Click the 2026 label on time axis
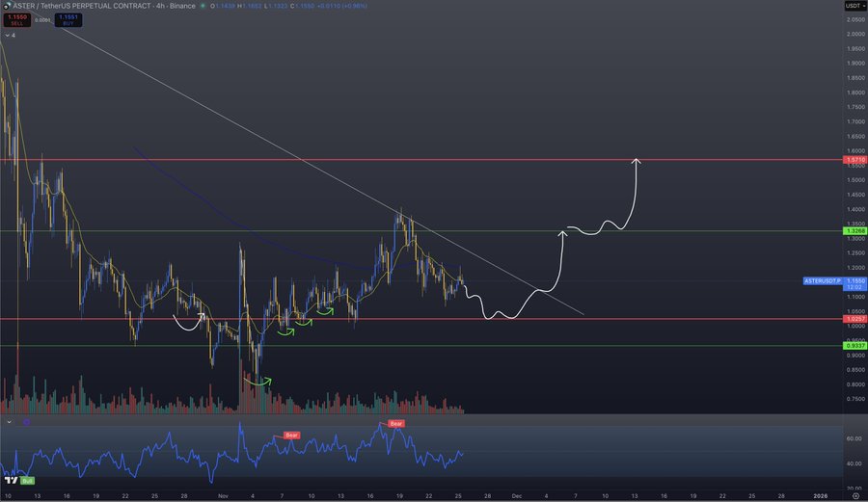868x502 pixels. (x=821, y=496)
